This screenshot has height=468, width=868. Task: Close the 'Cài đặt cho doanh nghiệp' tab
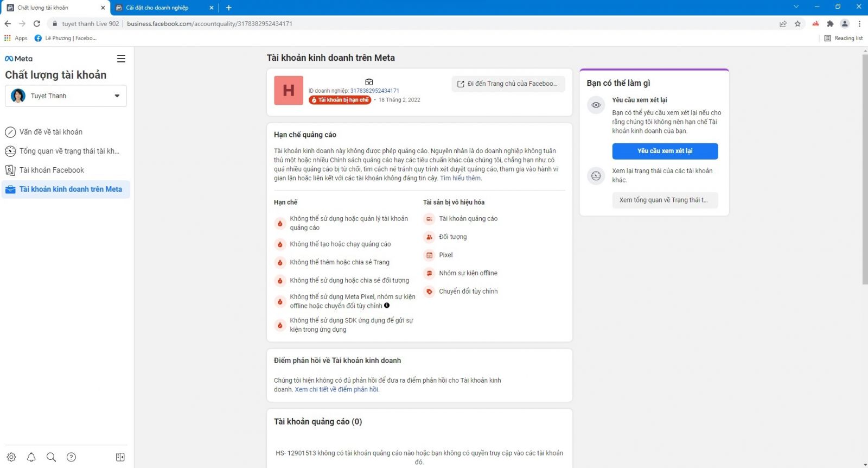[x=212, y=8]
